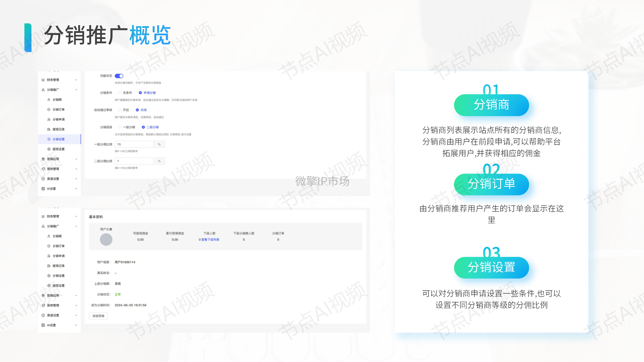The width and height of the screenshot is (644, 362).
Task: Click the green 正常 status text
Action: pyautogui.click(x=118, y=295)
